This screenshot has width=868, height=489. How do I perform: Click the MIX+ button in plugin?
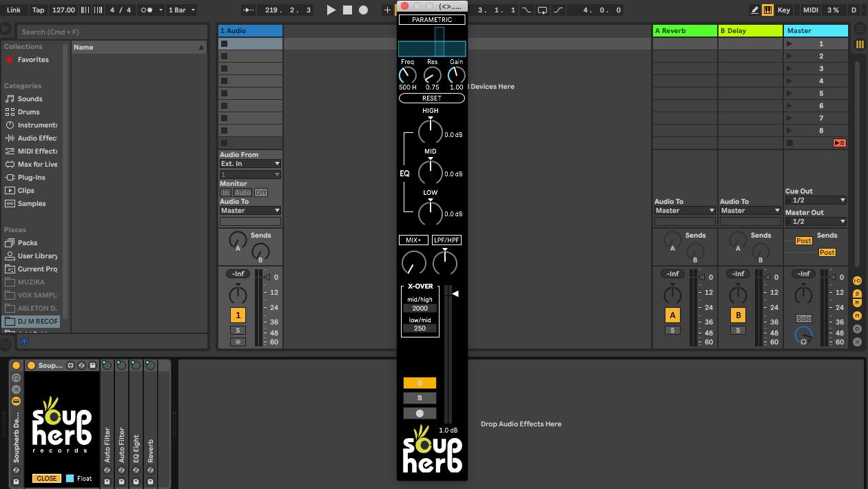(413, 240)
